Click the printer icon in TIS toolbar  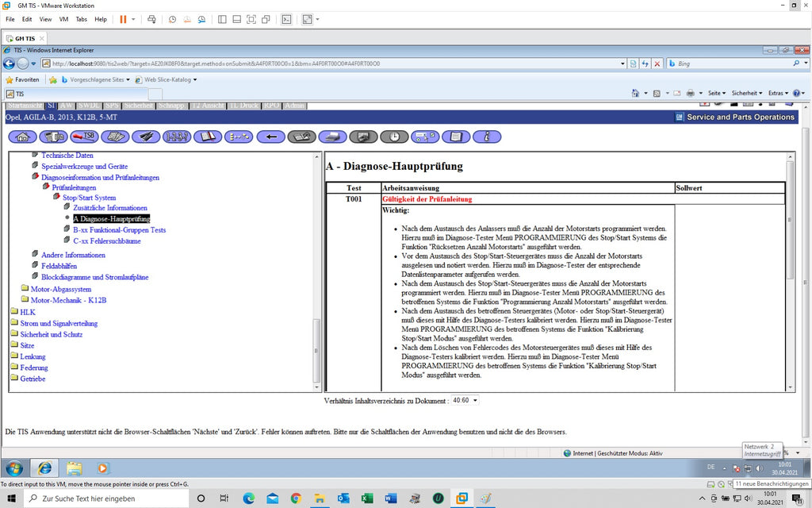point(332,137)
